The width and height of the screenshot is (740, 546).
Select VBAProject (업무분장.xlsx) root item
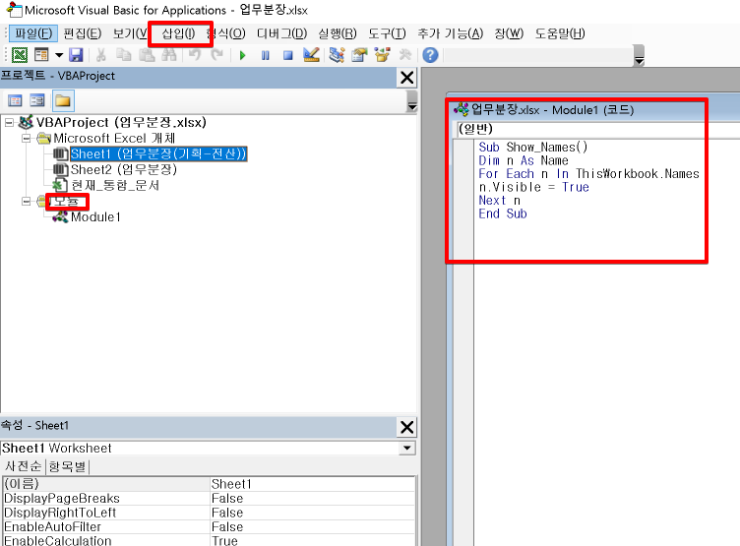121,123
